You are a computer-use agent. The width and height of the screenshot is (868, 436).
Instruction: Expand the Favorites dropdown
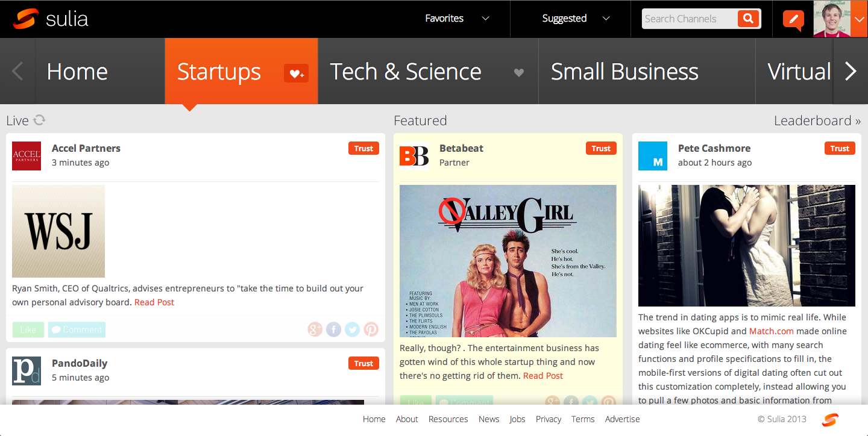(x=457, y=19)
